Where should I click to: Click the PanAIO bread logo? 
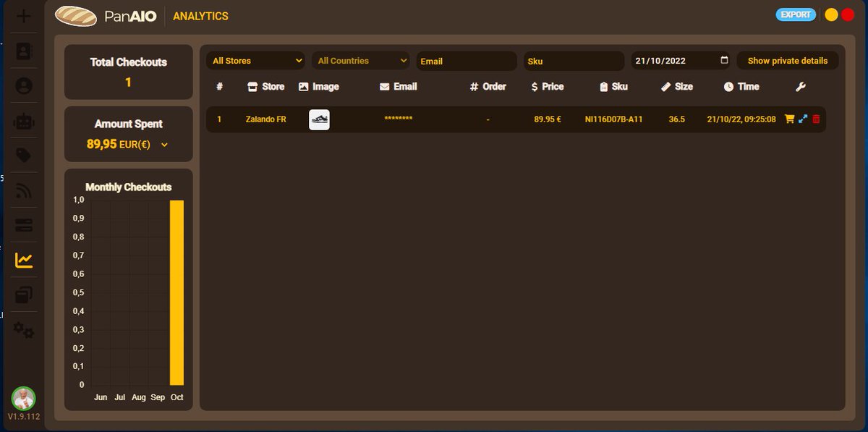76,16
